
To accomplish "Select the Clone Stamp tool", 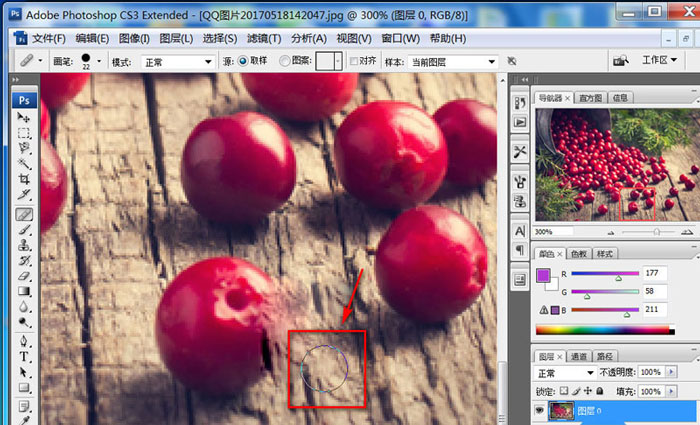I will coord(24,245).
